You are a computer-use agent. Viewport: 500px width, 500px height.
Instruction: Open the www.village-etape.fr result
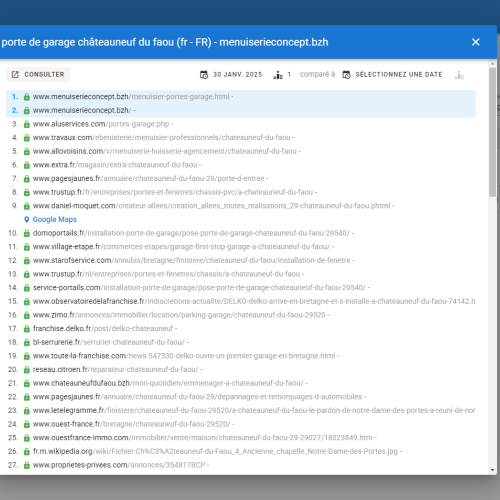pyautogui.click(x=181, y=247)
